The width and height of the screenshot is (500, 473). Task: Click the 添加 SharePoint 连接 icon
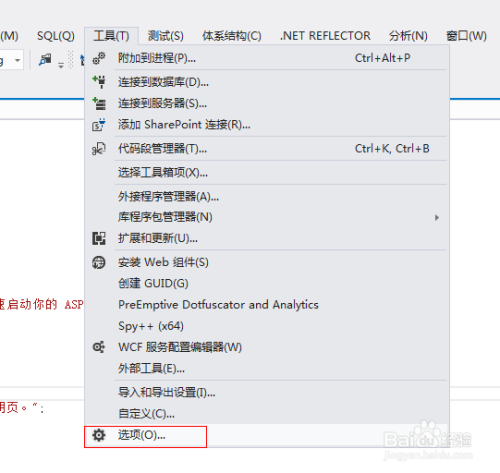(99, 125)
